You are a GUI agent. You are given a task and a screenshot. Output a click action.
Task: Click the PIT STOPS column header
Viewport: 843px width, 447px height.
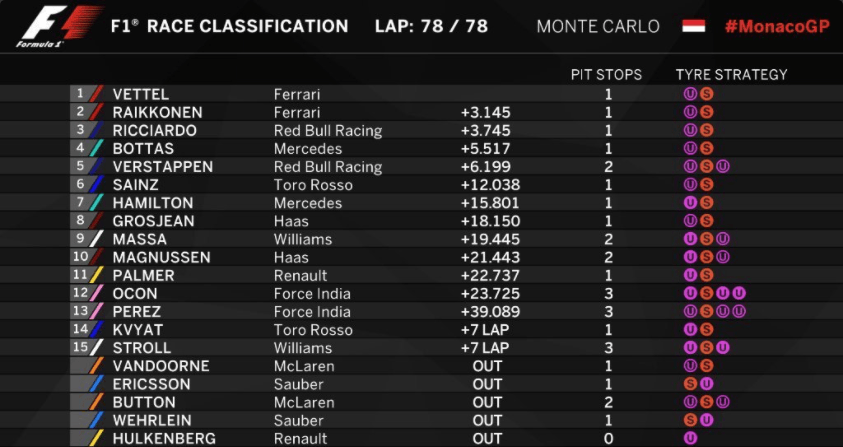[x=606, y=75]
